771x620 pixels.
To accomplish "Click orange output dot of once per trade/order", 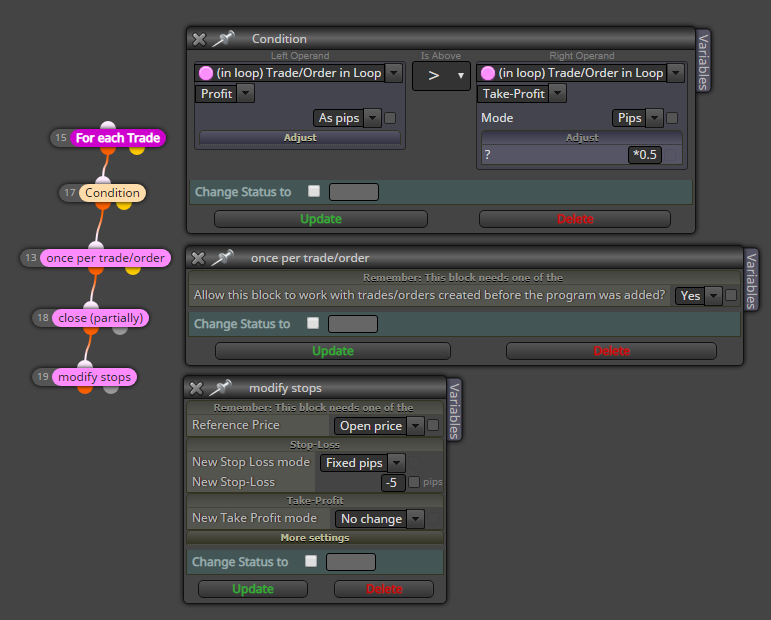I will [96, 270].
